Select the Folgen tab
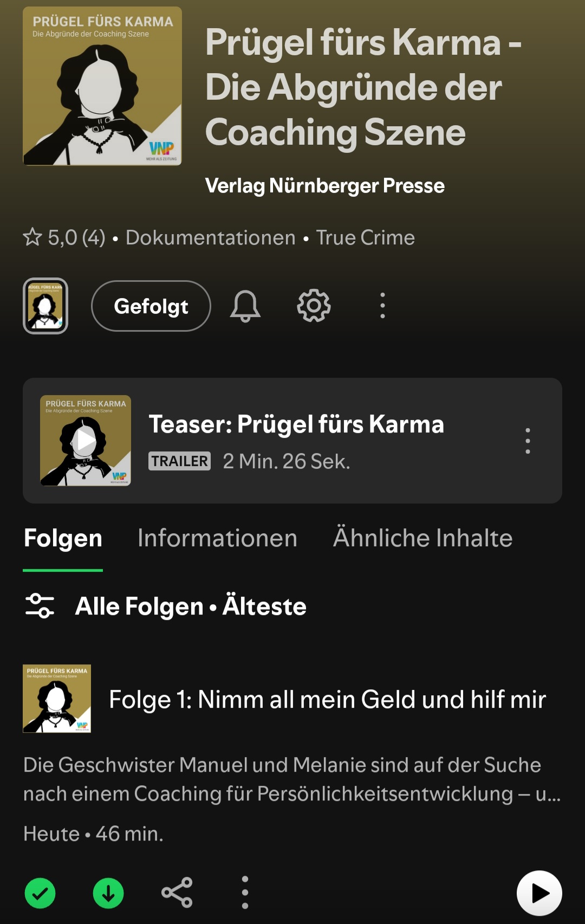Image resolution: width=585 pixels, height=924 pixels. coord(63,538)
